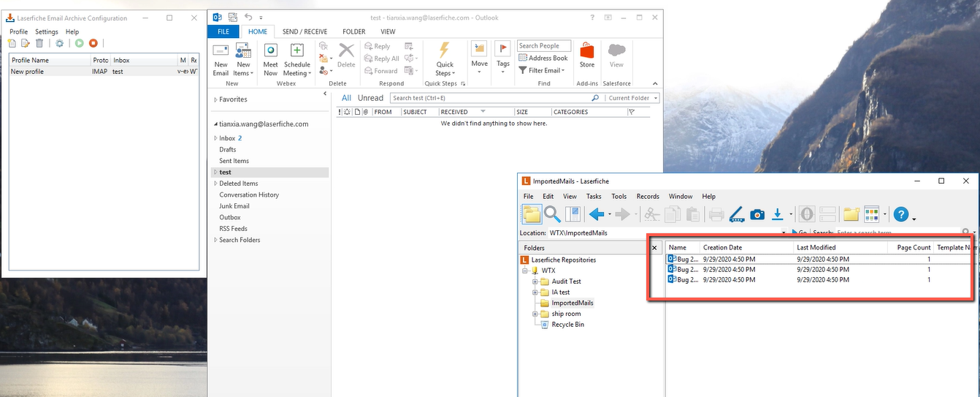Select ImportedMails folder in Laserfiche tree

tap(573, 303)
